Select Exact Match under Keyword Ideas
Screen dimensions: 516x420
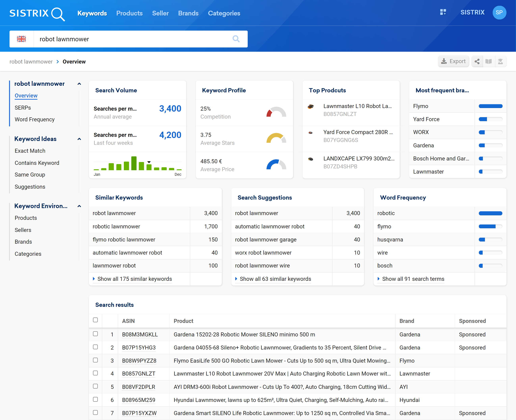point(30,151)
